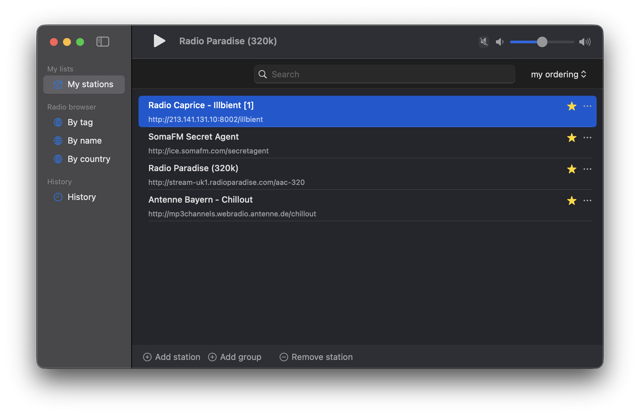Screen dimensions: 640x417
Task: Browse stations By country
Action: pyautogui.click(x=89, y=159)
